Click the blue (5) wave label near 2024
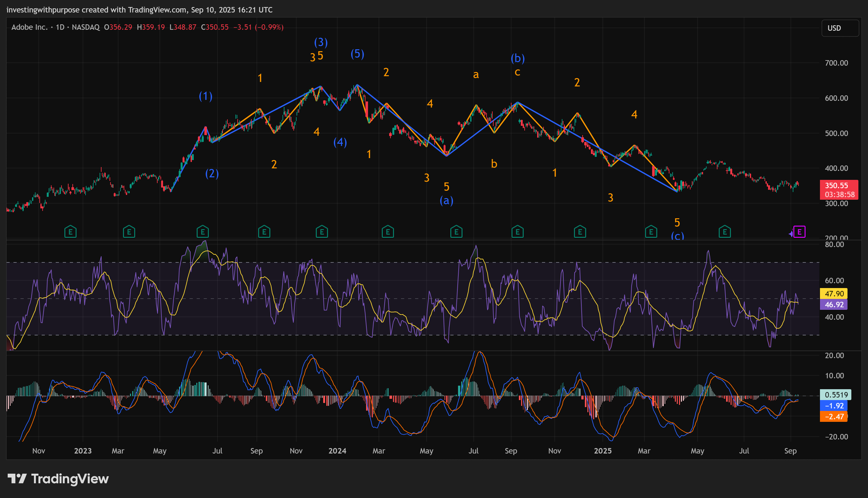Image resolution: width=868 pixels, height=498 pixels. click(x=357, y=54)
